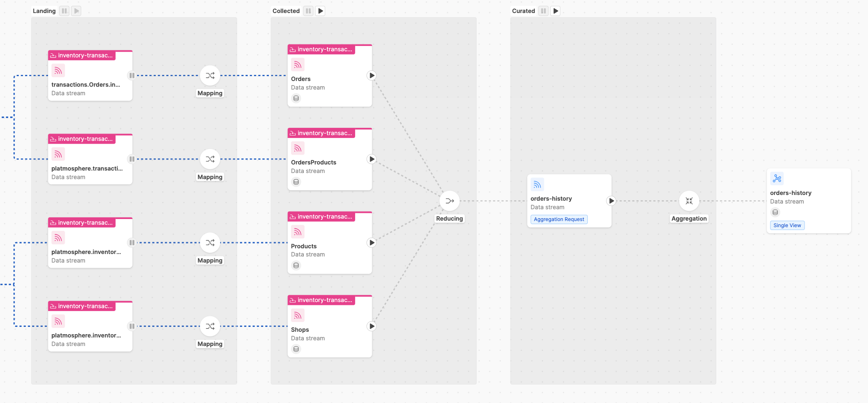Play the Orders data stream
Viewport: 868px width, 403px height.
pyautogui.click(x=371, y=75)
